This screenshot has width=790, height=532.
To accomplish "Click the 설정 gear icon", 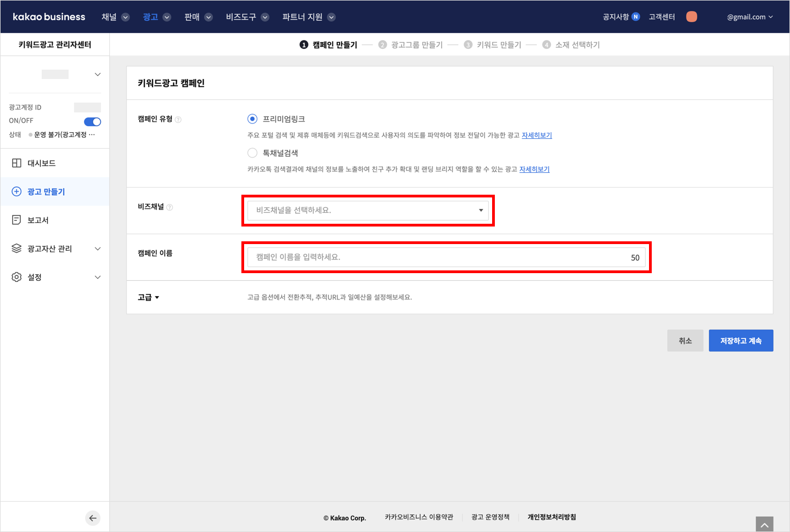I will (x=16, y=277).
